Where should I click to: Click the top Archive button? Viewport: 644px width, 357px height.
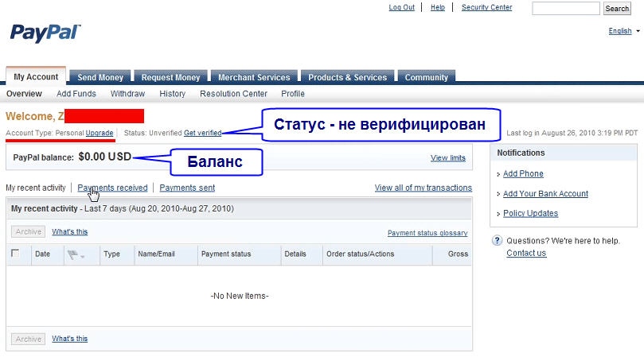pyautogui.click(x=29, y=232)
